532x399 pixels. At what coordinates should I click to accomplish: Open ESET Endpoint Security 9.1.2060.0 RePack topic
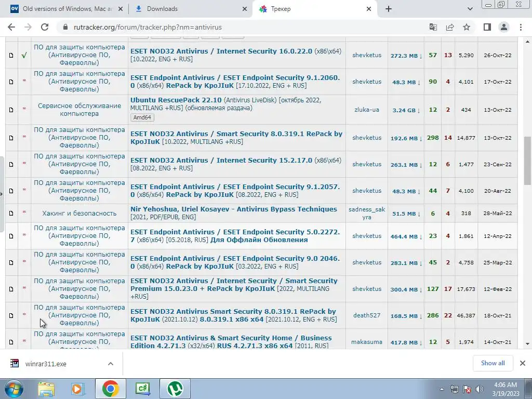point(235,82)
